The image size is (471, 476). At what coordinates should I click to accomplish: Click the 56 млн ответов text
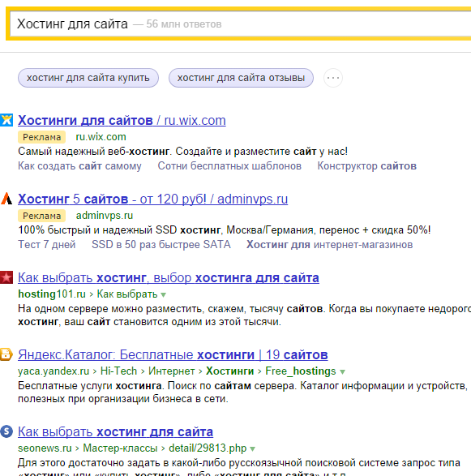pyautogui.click(x=184, y=24)
